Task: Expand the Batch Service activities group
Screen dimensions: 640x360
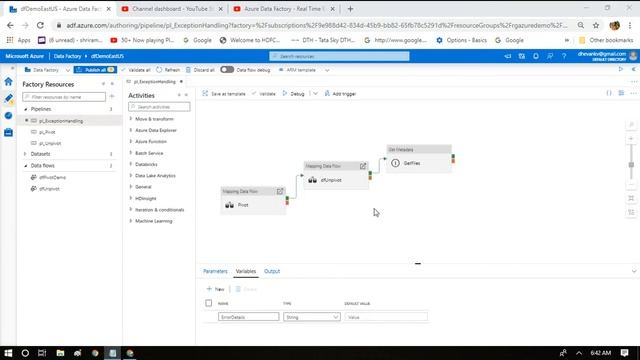Action: (x=131, y=153)
